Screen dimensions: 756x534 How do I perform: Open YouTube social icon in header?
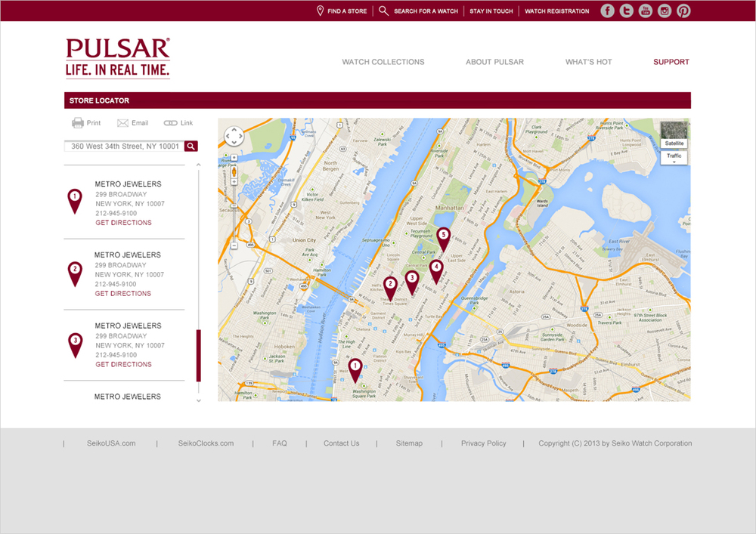pyautogui.click(x=646, y=11)
